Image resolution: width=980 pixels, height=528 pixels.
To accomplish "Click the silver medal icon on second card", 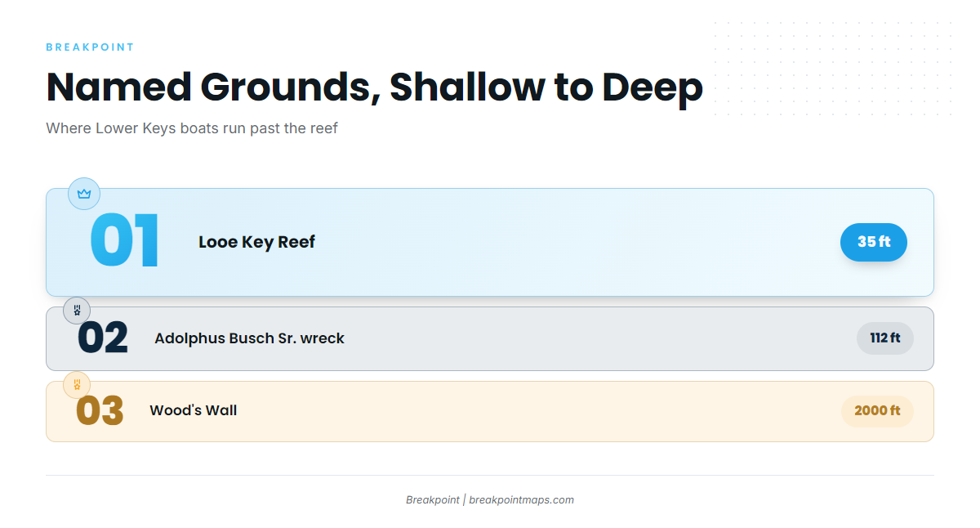I will pyautogui.click(x=77, y=311).
